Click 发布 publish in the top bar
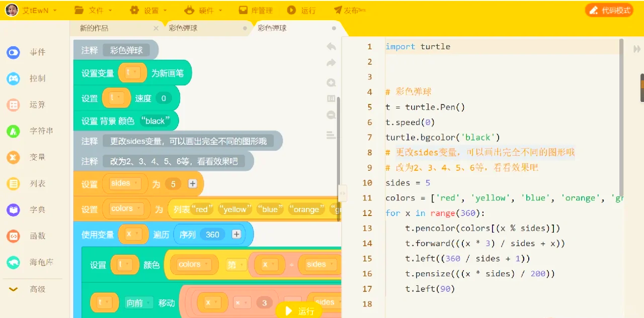The width and height of the screenshot is (644, 318). click(x=350, y=11)
